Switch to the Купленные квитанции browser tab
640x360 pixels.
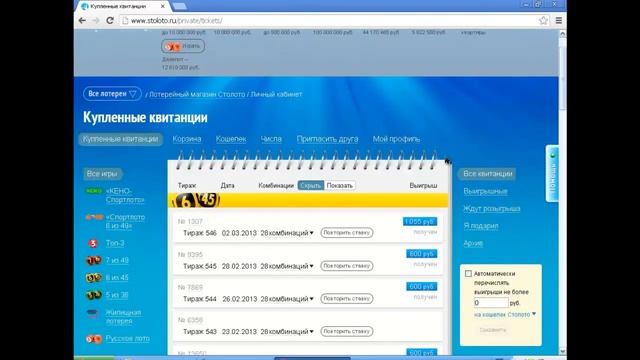(122, 6)
